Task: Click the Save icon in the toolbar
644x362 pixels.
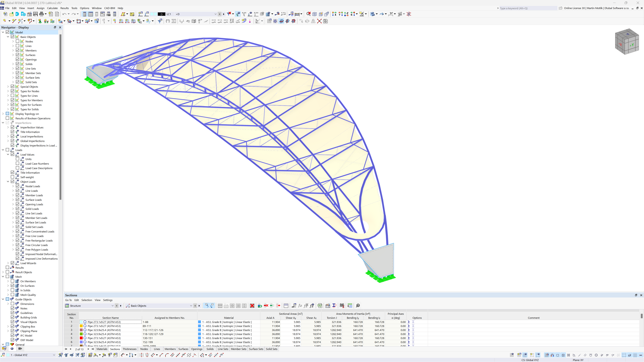Action: (35, 14)
